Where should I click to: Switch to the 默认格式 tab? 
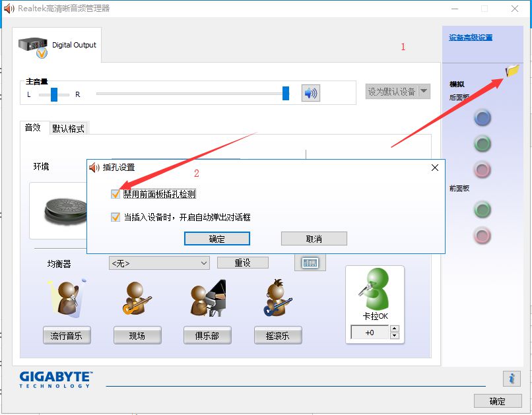(68, 129)
